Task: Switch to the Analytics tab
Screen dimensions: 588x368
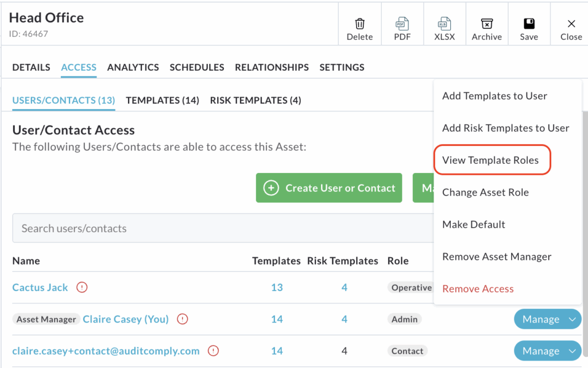Action: tap(133, 67)
